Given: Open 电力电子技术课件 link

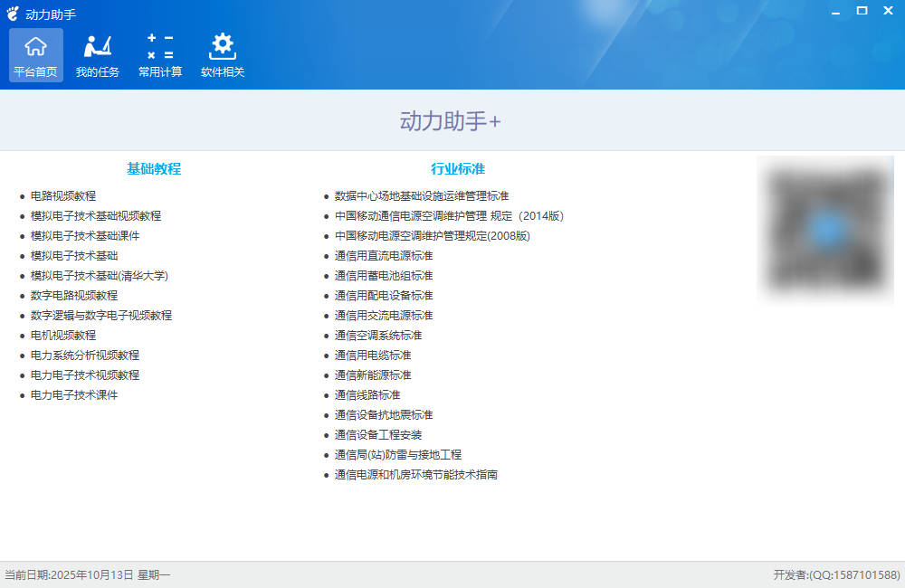Looking at the screenshot, I should pos(74,394).
